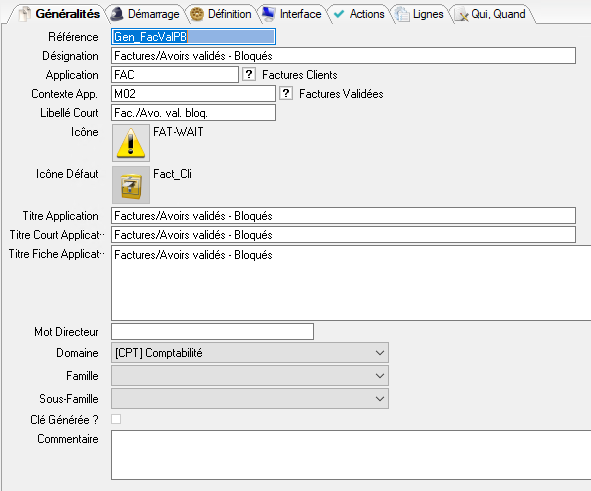
Task: Open the Interface tab
Action: [292, 14]
